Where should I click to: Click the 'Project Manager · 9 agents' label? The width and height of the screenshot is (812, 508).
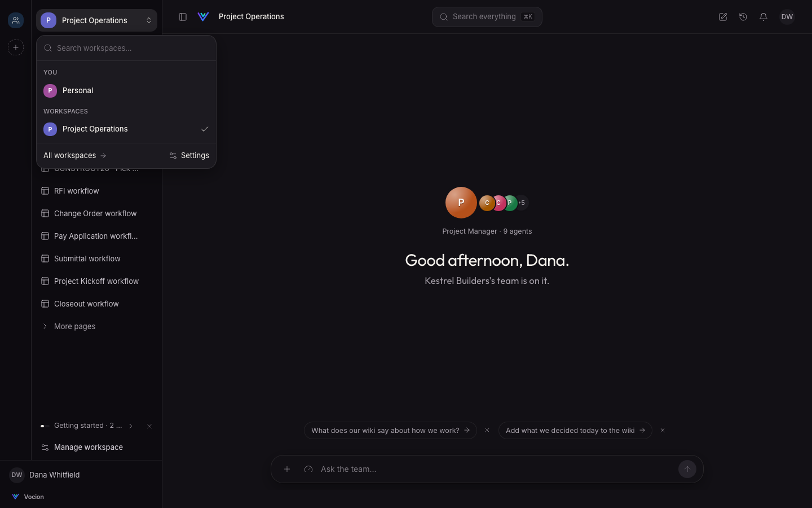(487, 231)
